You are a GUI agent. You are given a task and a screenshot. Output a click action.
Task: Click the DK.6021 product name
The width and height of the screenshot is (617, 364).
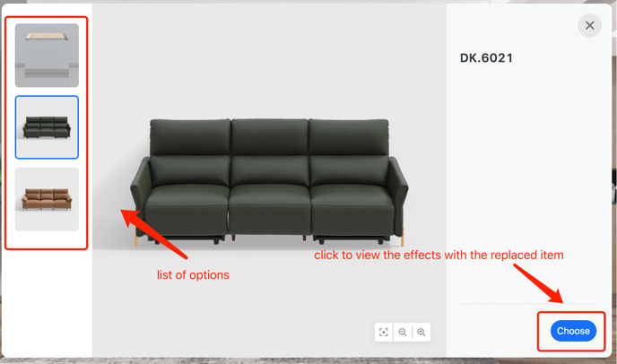(486, 58)
